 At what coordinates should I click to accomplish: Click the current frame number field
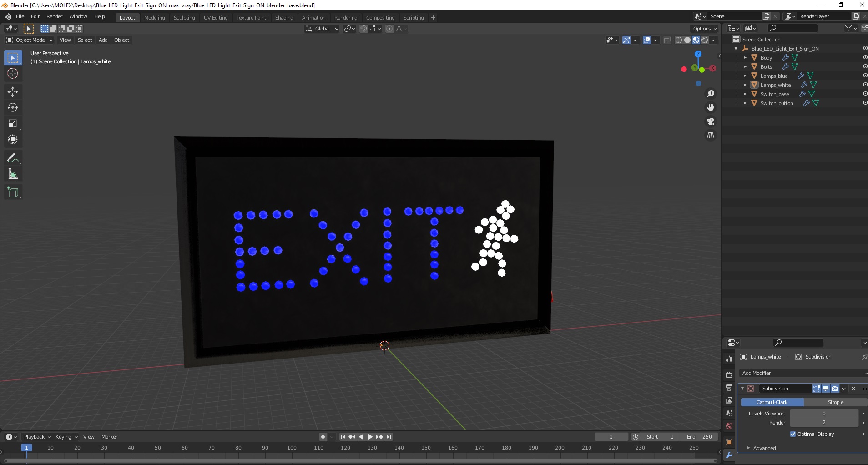tap(611, 437)
